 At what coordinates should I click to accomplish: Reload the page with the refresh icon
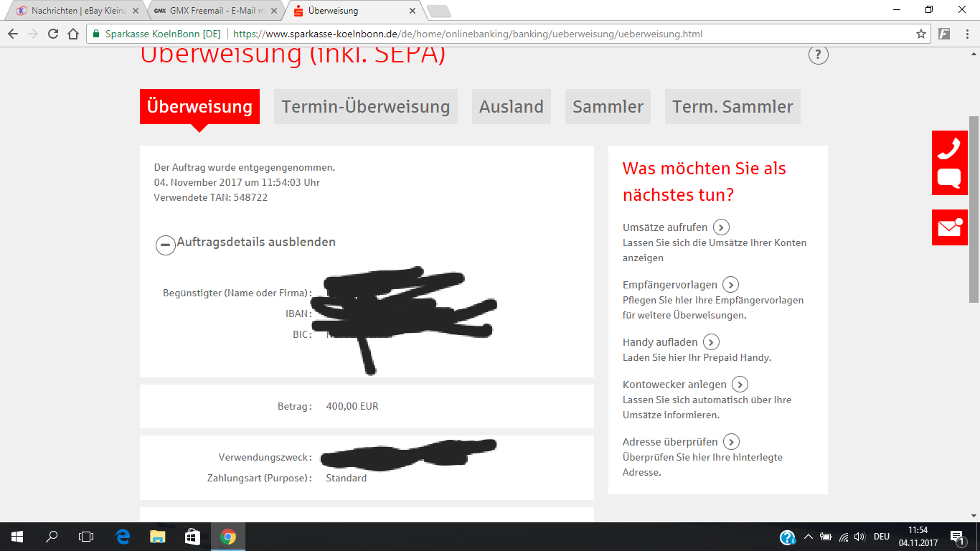[x=53, y=34]
